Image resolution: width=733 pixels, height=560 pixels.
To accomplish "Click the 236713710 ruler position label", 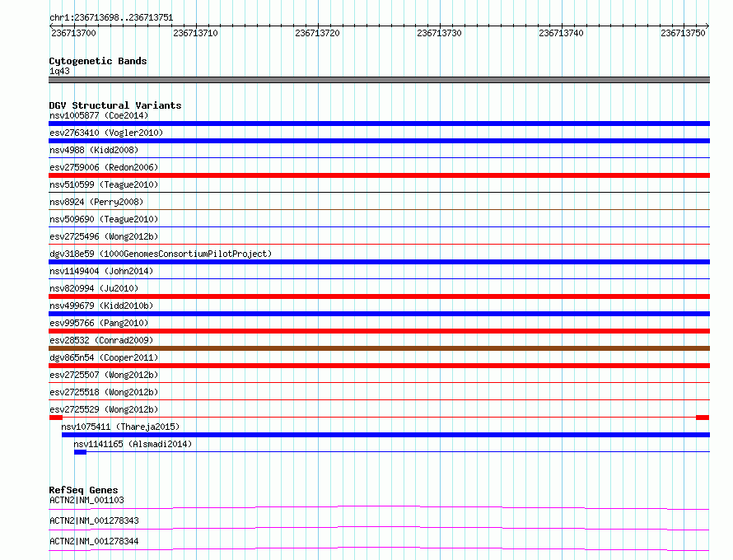I will [195, 33].
